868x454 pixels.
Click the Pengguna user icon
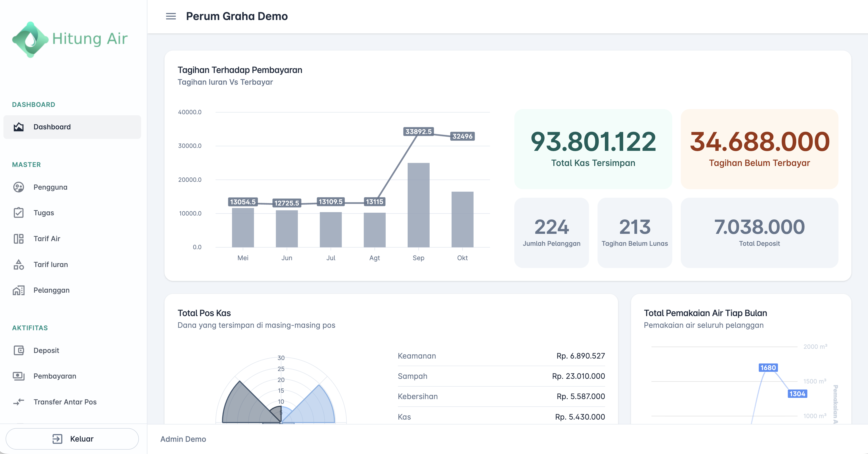coord(19,187)
